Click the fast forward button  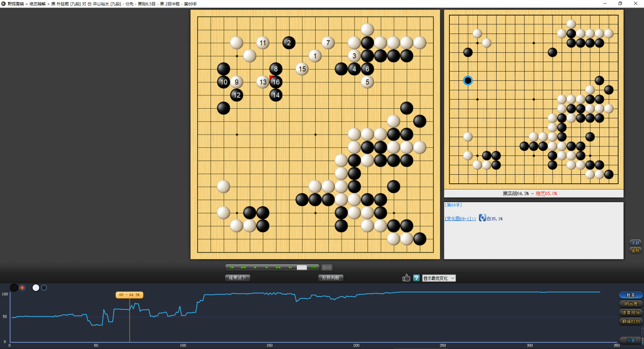(x=278, y=267)
